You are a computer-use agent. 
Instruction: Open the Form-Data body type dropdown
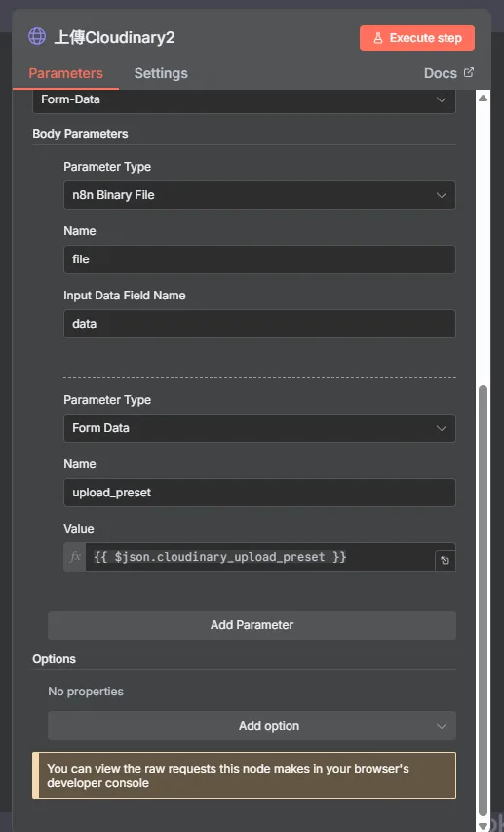[x=244, y=99]
